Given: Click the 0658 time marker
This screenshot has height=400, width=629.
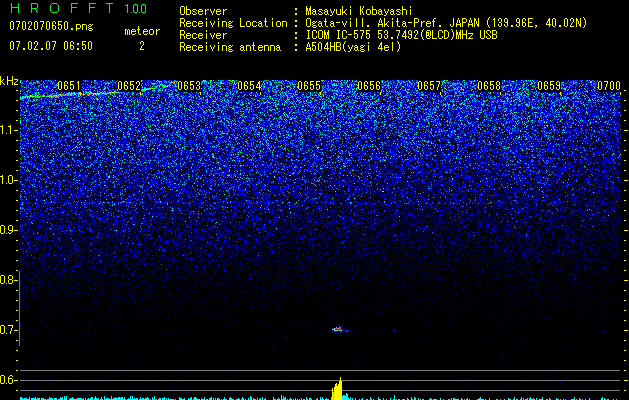Looking at the screenshot, I should tap(489, 86).
